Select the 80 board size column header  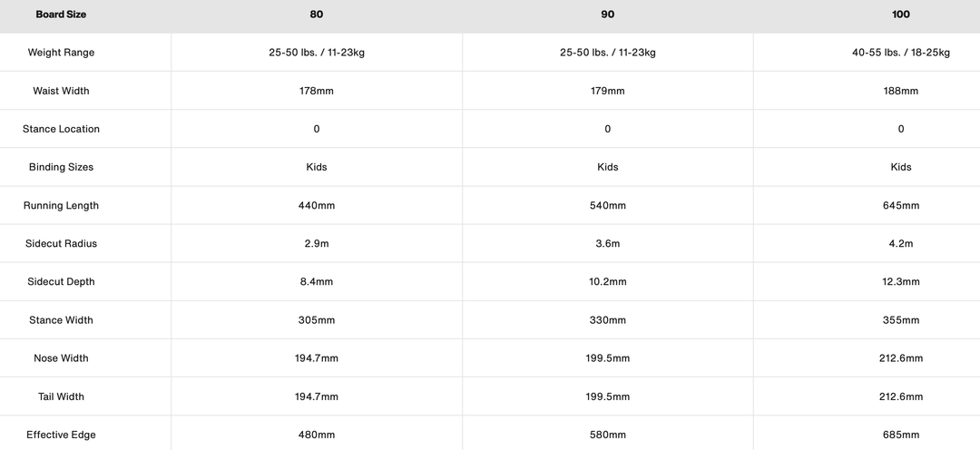click(x=316, y=15)
